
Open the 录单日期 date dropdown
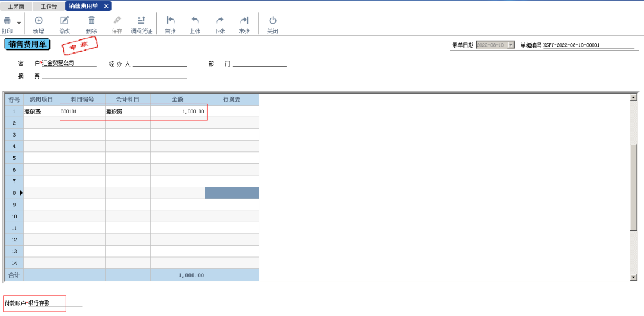click(x=511, y=45)
